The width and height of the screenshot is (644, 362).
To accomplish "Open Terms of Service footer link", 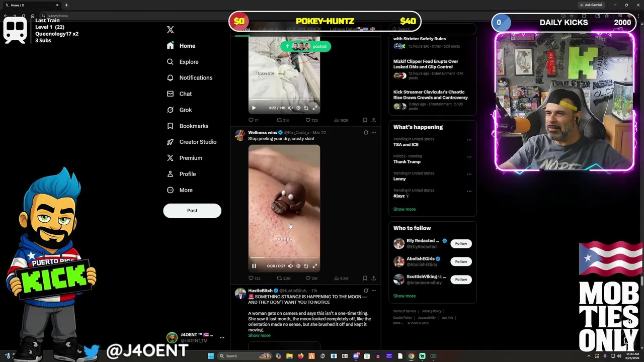I will pyautogui.click(x=405, y=311).
